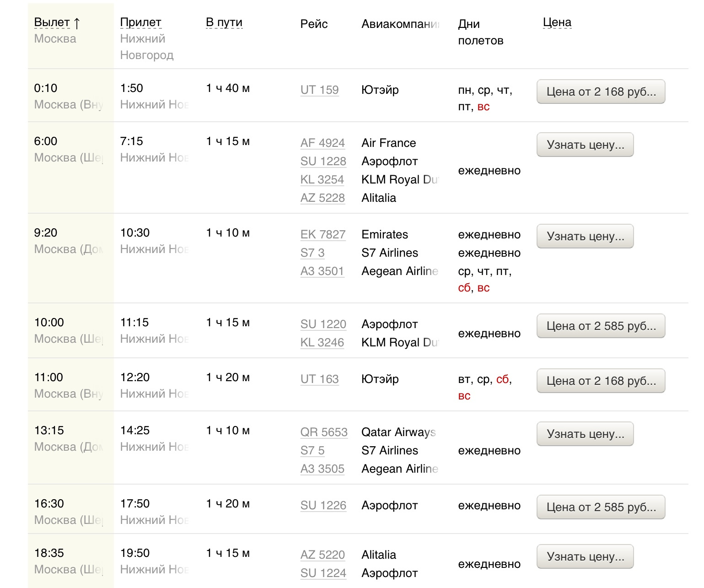
Task: Open S7 3 flight link
Action: [312, 253]
